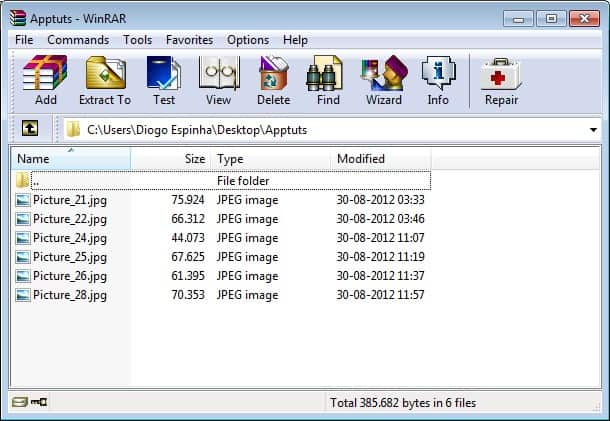Click the Total 385.682 bytes status text
Image resolution: width=610 pixels, height=421 pixels.
[403, 403]
